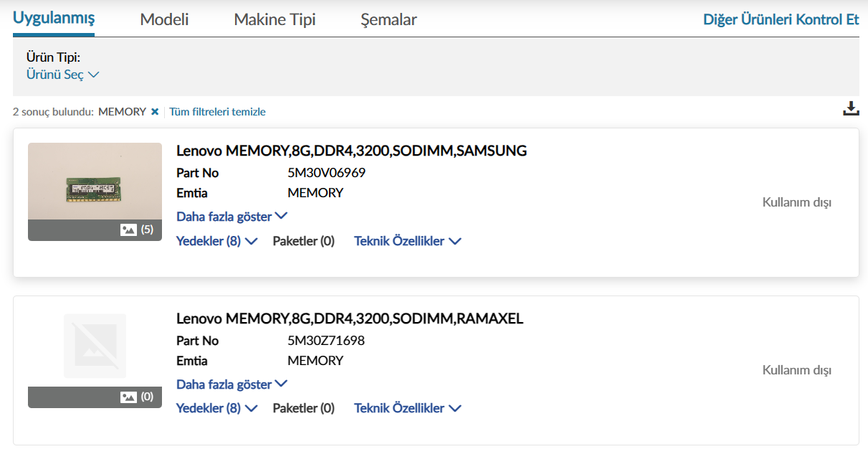Show Teknik Özellikler for Ramaxel memory

tap(407, 408)
